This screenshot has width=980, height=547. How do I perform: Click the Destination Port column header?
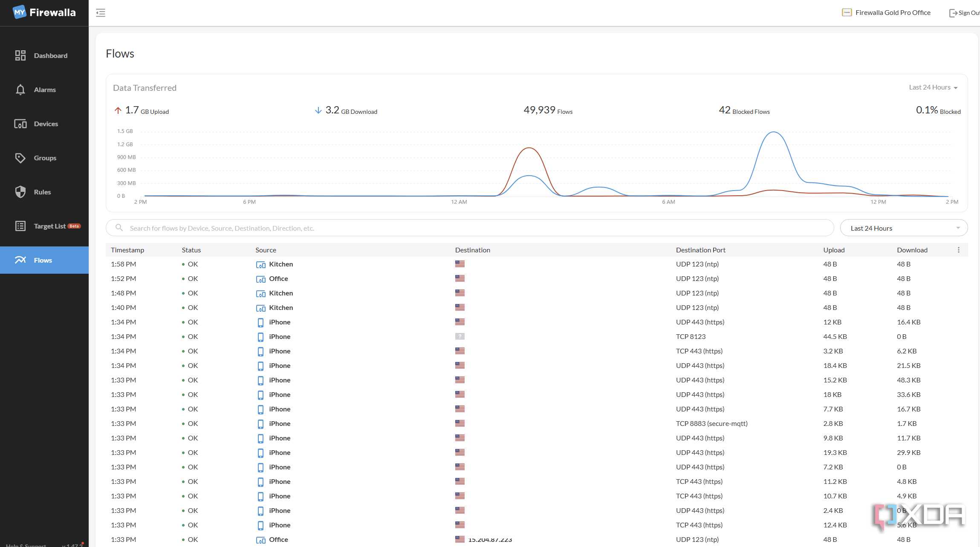700,250
